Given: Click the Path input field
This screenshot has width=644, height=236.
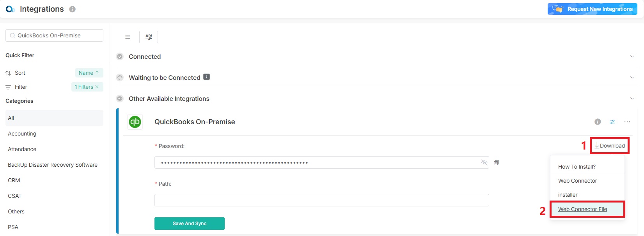Looking at the screenshot, I should coord(321,200).
